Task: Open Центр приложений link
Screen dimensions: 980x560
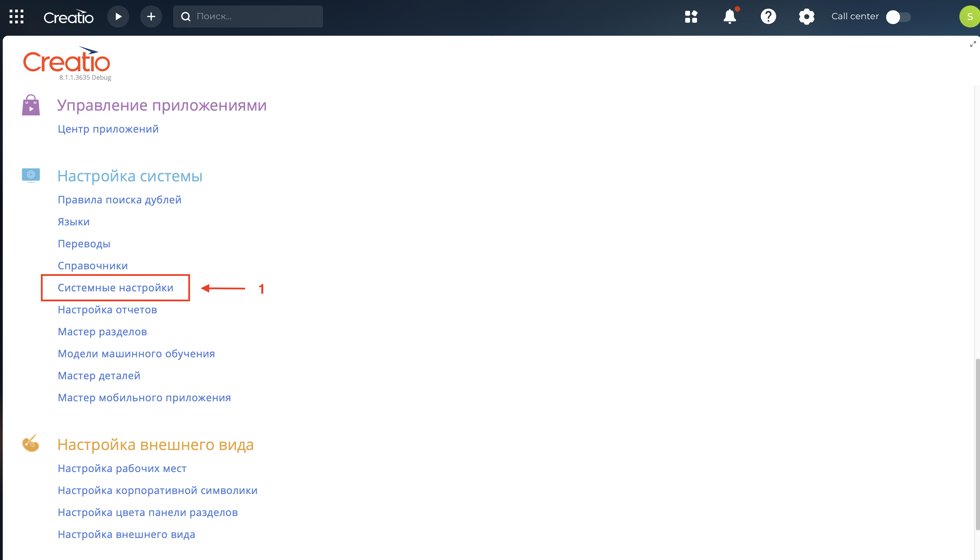Action: (x=108, y=129)
